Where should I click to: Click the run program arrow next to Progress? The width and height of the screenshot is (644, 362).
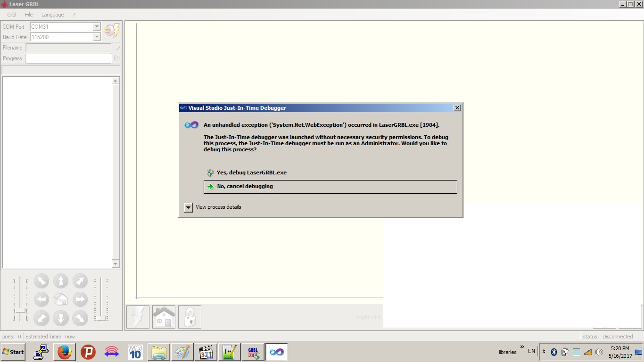point(116,58)
